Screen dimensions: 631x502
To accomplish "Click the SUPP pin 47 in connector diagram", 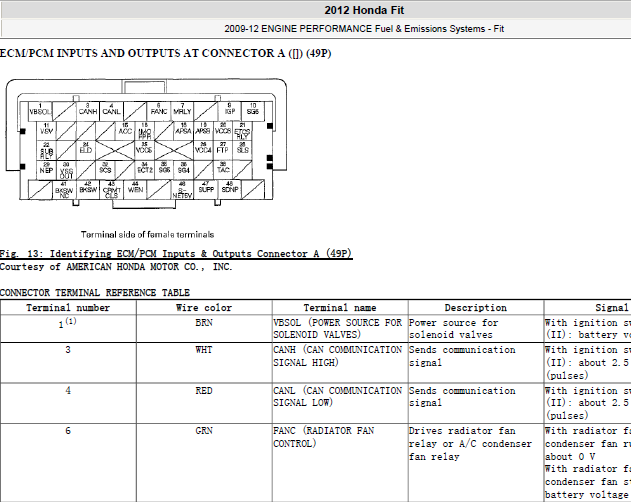I will click(206, 190).
